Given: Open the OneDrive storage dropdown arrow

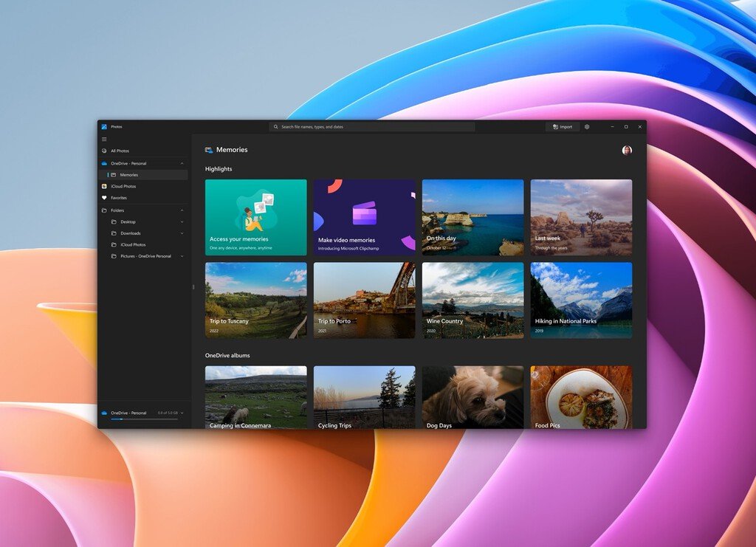Looking at the screenshot, I should tap(182, 413).
